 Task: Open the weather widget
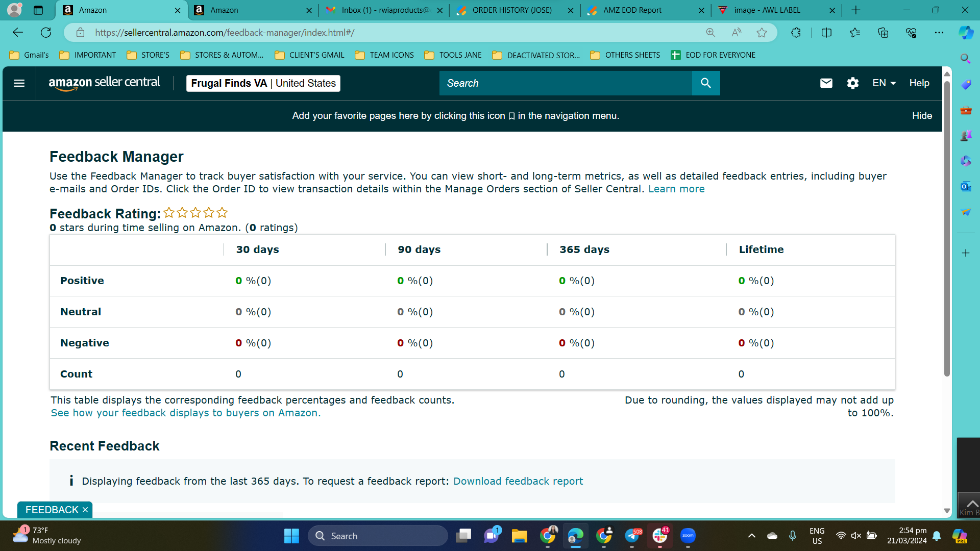[x=47, y=536]
